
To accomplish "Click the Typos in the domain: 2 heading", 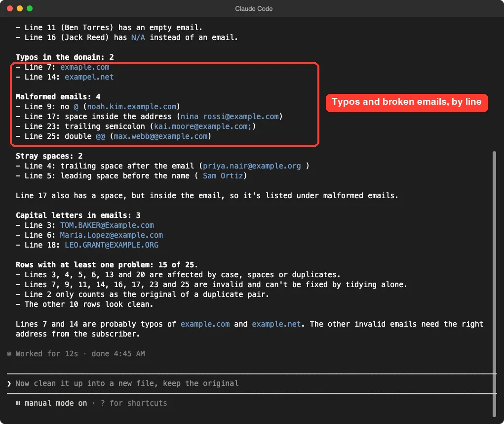I will coord(65,57).
